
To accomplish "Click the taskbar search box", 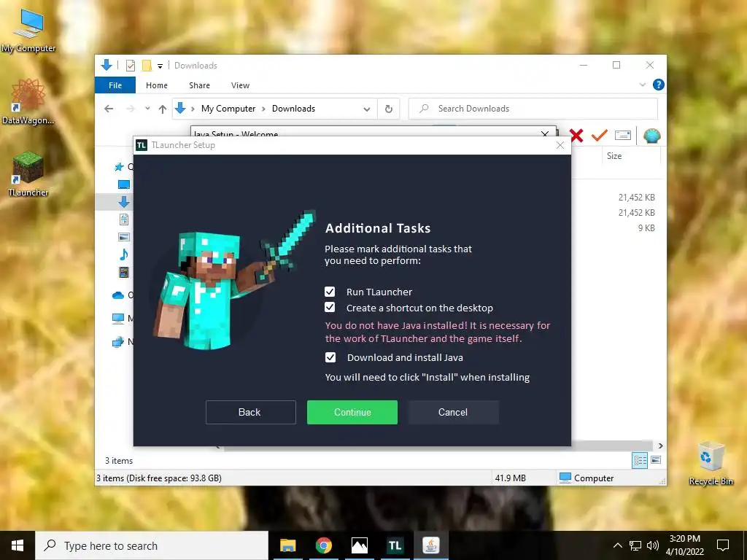I will pos(152,545).
